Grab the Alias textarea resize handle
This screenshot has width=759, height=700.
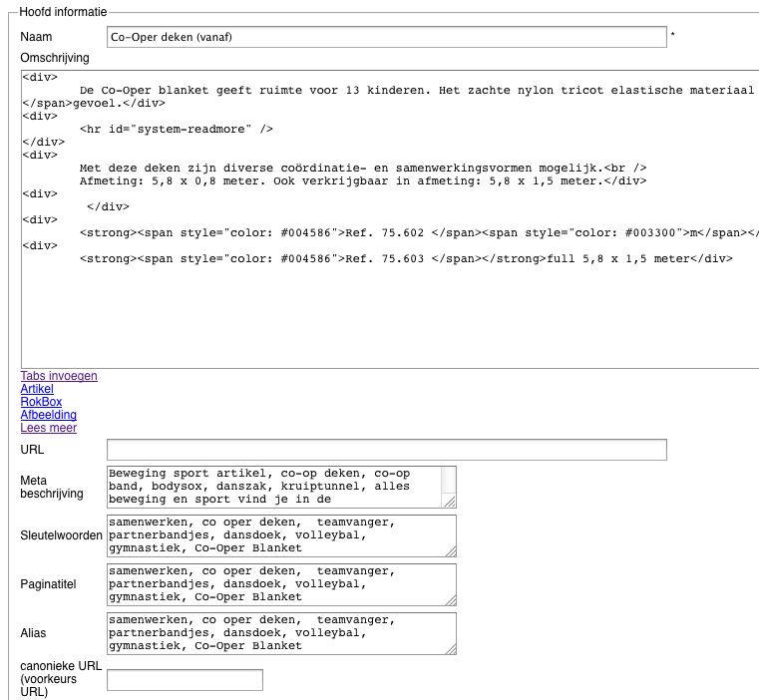[x=450, y=649]
